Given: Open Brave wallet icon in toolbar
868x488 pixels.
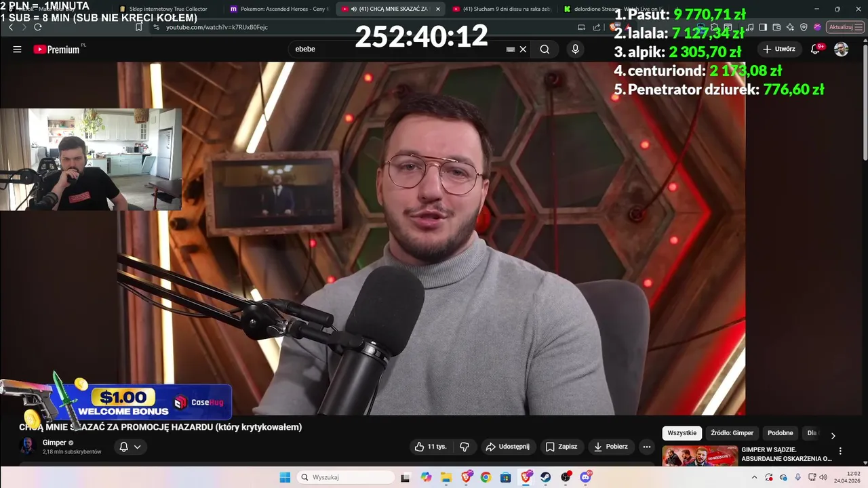Looking at the screenshot, I should pos(776,27).
